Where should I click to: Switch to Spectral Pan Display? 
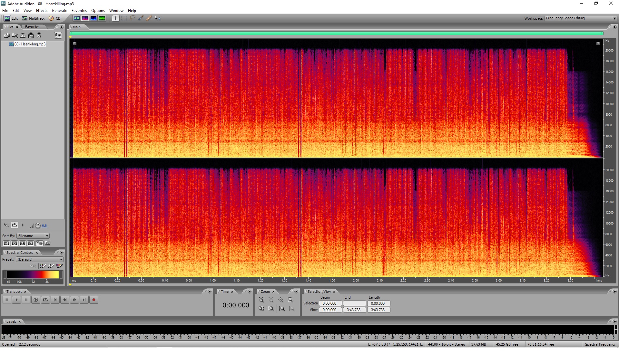93,18
